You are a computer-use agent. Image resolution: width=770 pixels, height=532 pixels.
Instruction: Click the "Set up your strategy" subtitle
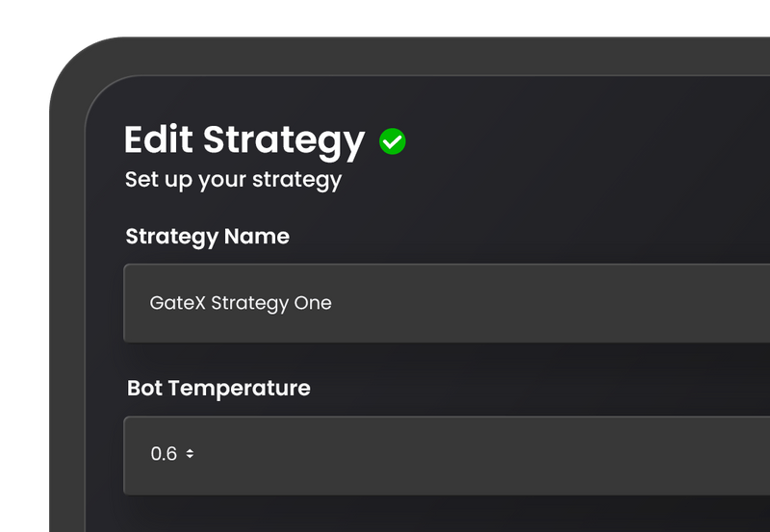click(233, 180)
